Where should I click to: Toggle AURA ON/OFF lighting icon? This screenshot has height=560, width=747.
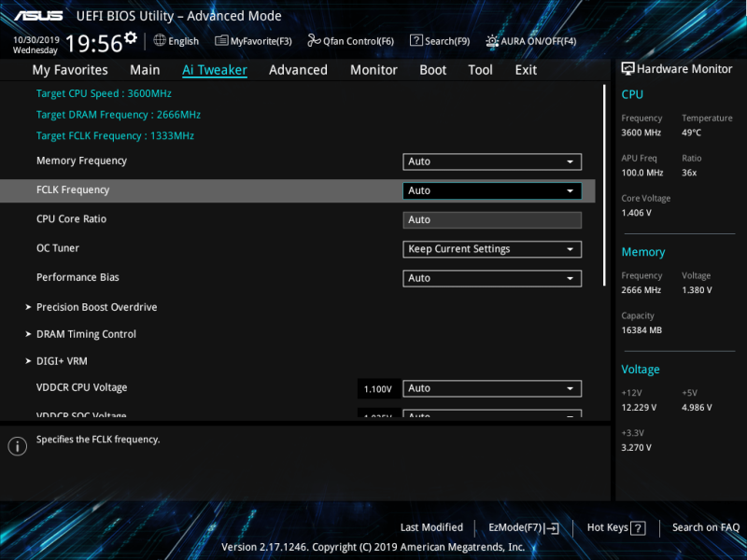(x=492, y=41)
